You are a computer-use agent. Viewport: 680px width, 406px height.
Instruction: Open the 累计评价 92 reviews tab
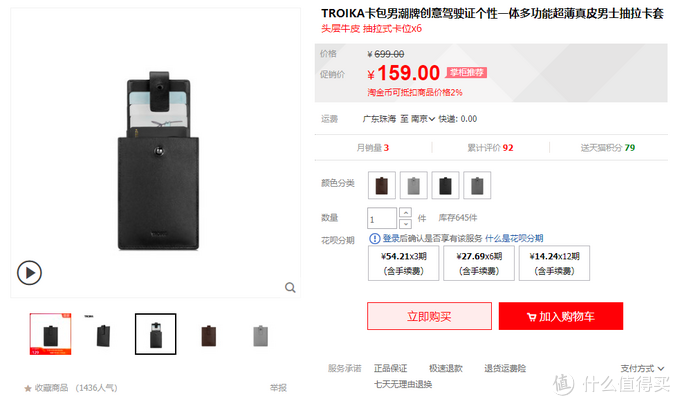coord(490,148)
